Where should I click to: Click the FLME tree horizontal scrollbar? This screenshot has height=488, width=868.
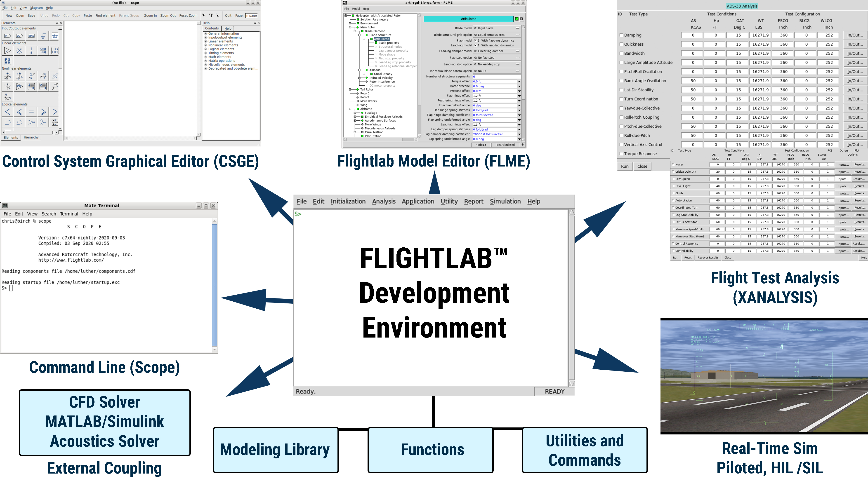point(380,139)
